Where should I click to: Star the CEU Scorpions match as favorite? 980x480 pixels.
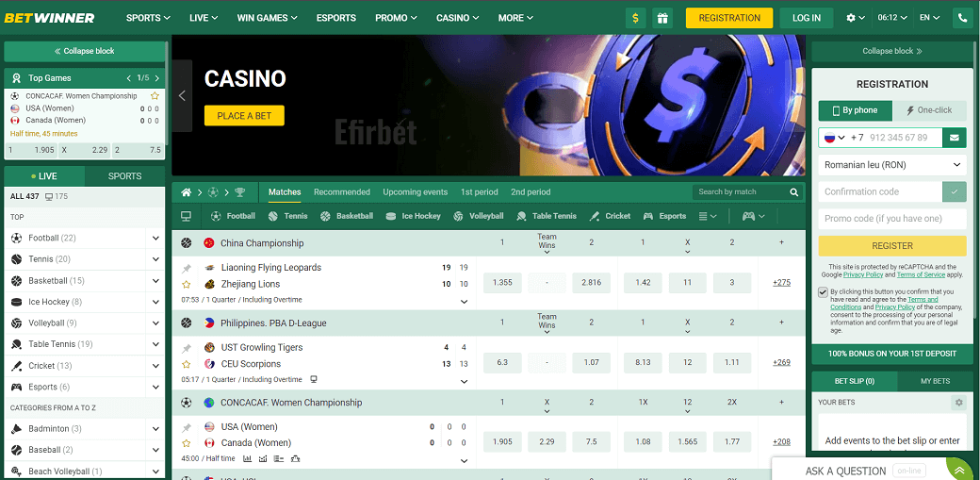pos(187,364)
